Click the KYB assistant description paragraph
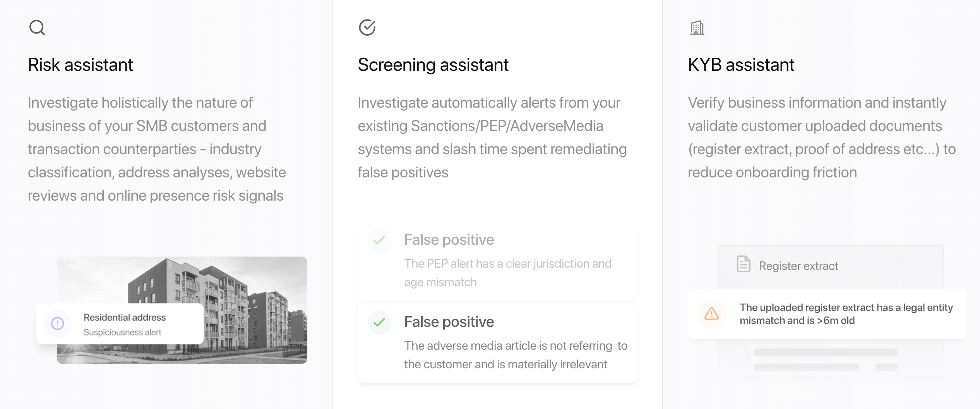This screenshot has width=980, height=409. (821, 137)
